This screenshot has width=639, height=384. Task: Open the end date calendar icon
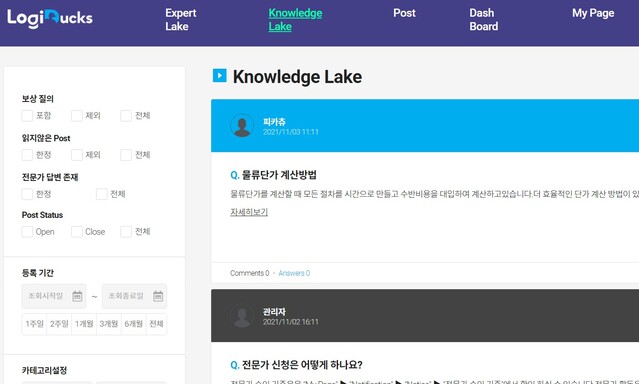pos(158,296)
